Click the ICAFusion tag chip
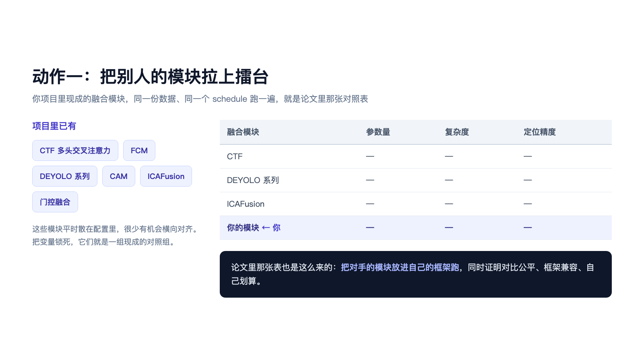 coord(166,176)
